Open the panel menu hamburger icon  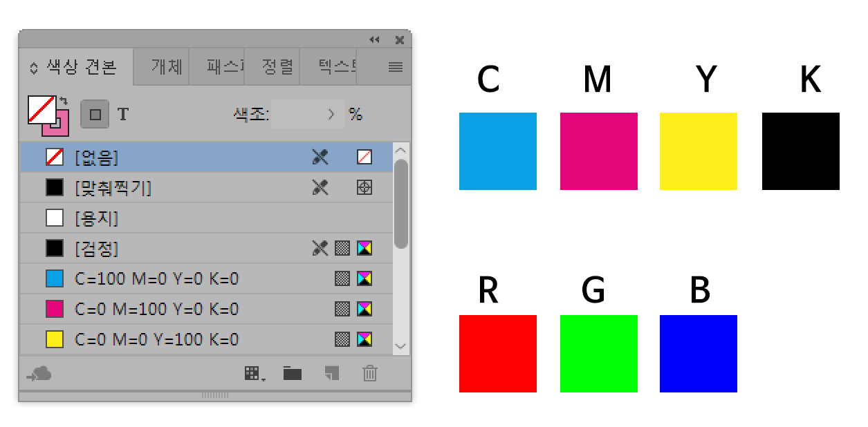coord(395,67)
